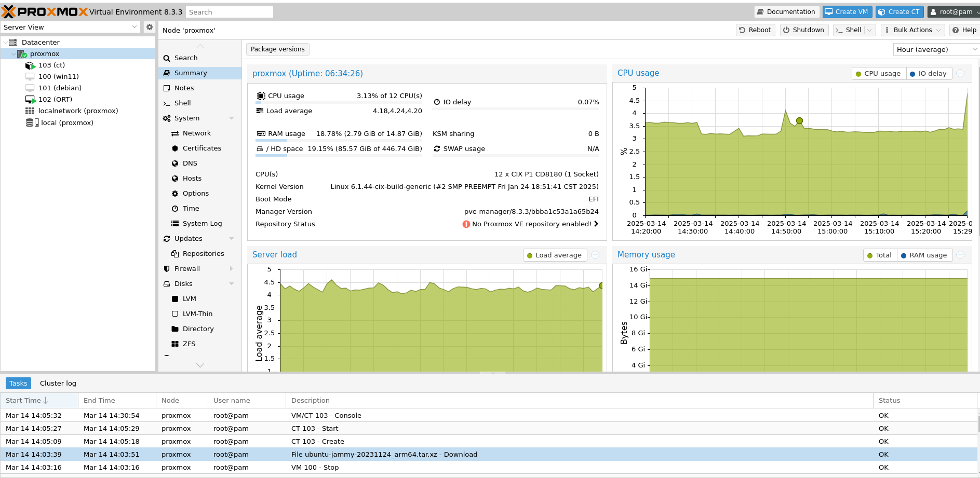This screenshot has height=478, width=980.
Task: Click the RAM usage progress bar
Action: point(339,140)
